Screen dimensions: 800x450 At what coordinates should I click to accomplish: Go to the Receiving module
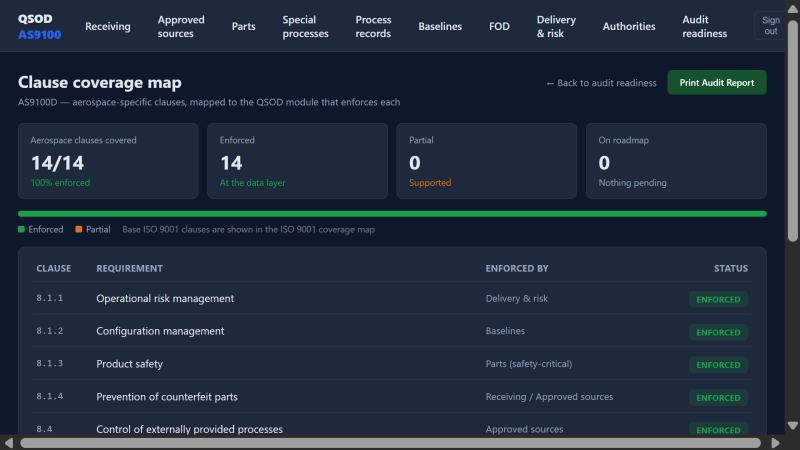point(108,27)
